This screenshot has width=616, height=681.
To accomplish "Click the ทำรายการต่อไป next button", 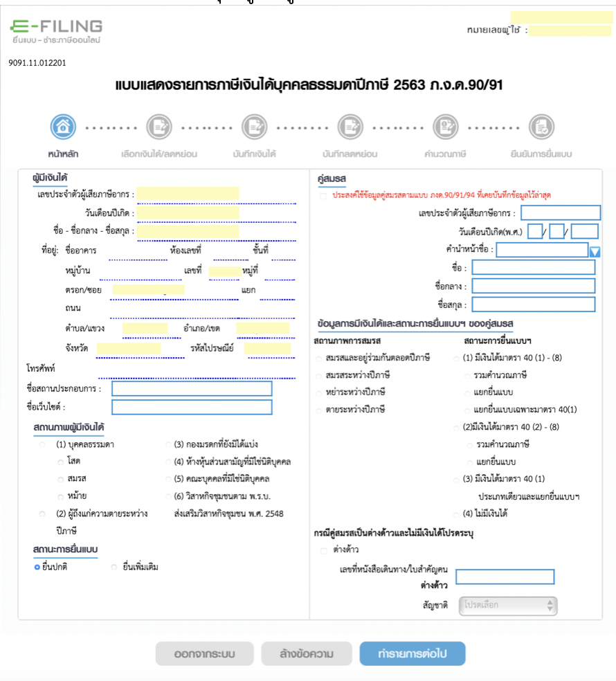I will click(x=413, y=653).
